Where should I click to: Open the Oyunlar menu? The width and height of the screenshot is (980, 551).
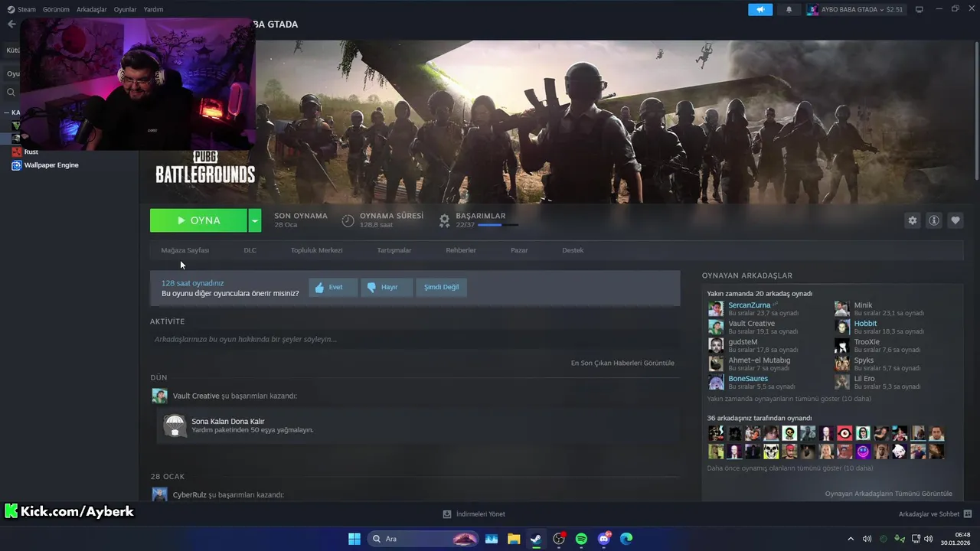tap(126, 9)
